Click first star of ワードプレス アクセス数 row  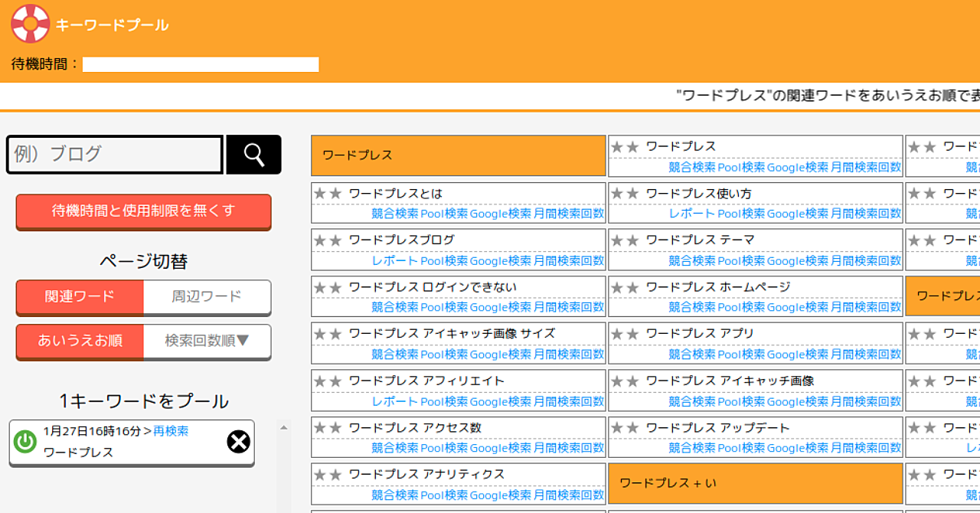[x=320, y=429]
